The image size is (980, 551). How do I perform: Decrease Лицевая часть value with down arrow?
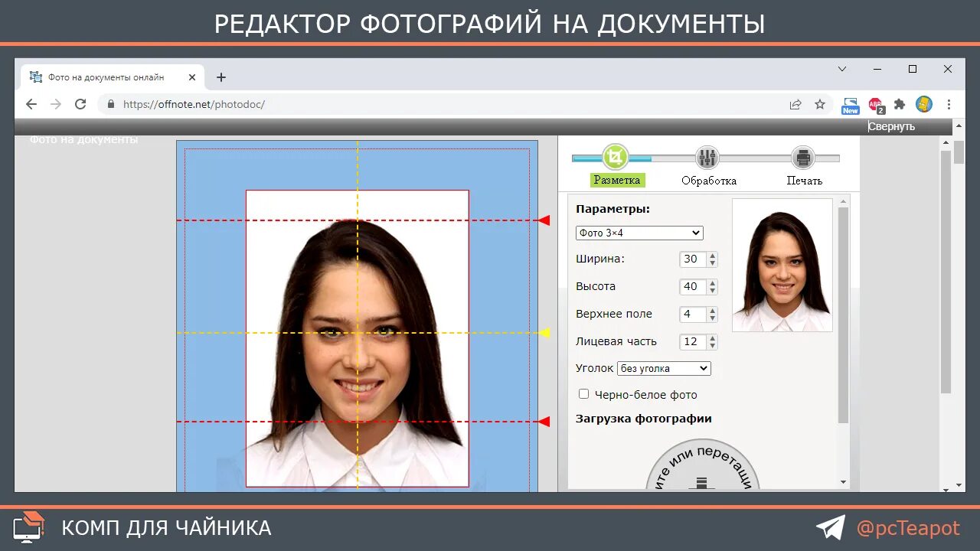713,345
